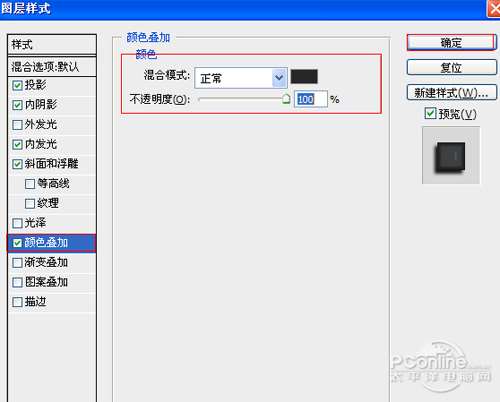Screen dimensions: 500x402
Task: Click the dark overlay color swatch
Action: coord(304,77)
